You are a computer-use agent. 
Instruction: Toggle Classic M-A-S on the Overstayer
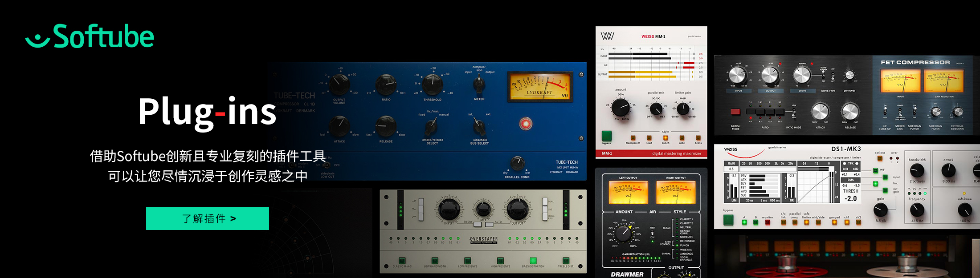click(402, 261)
